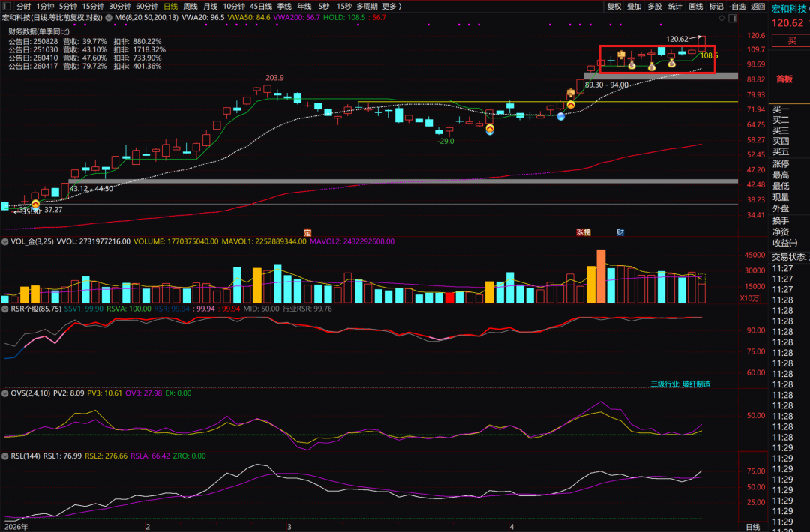Switch to 60分钟 timeframe
This screenshot has height=532, width=810.
click(x=147, y=6)
